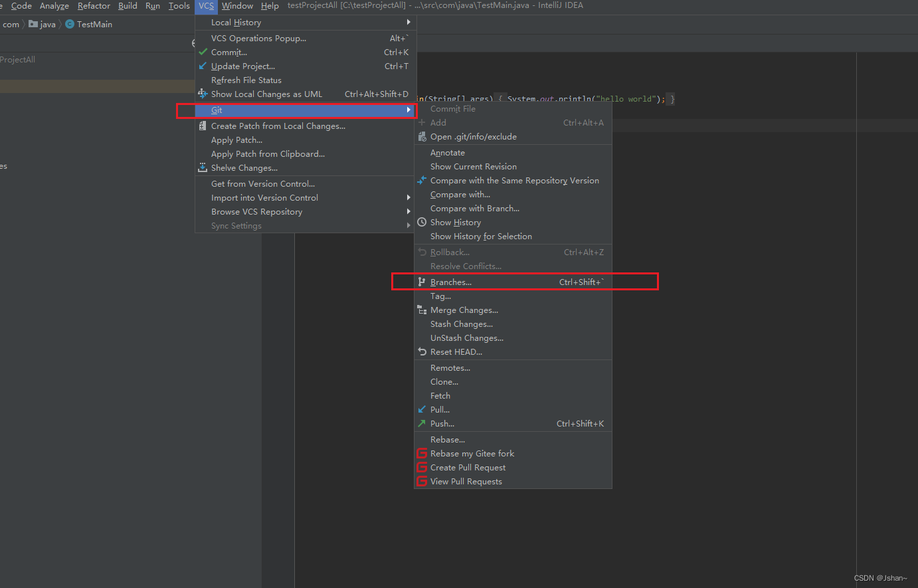This screenshot has height=588, width=918.
Task: Choose Show Current Revision
Action: (513, 166)
